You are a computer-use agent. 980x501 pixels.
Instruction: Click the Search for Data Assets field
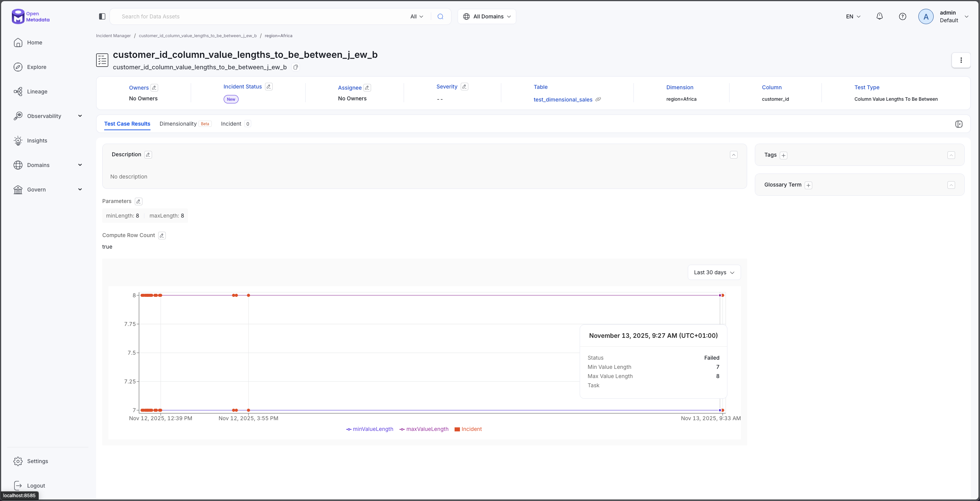point(260,16)
